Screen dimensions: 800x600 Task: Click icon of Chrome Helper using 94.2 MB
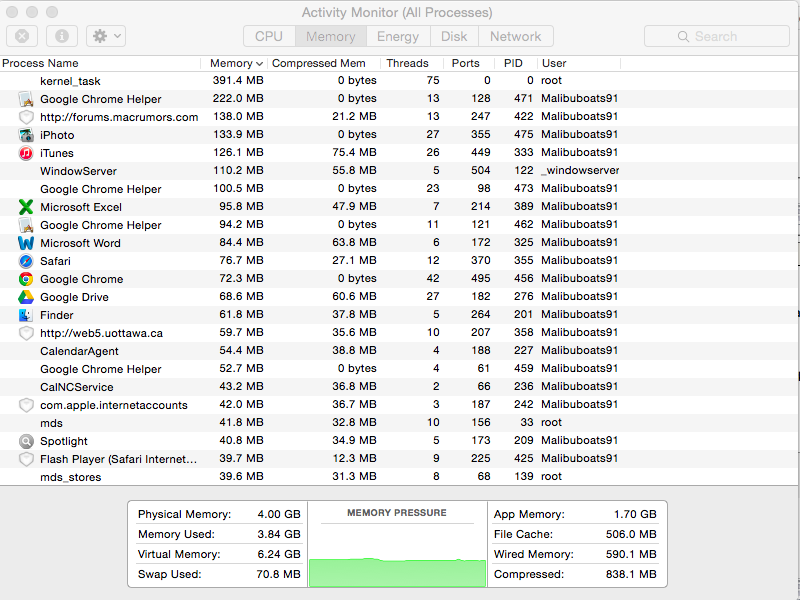pos(26,225)
